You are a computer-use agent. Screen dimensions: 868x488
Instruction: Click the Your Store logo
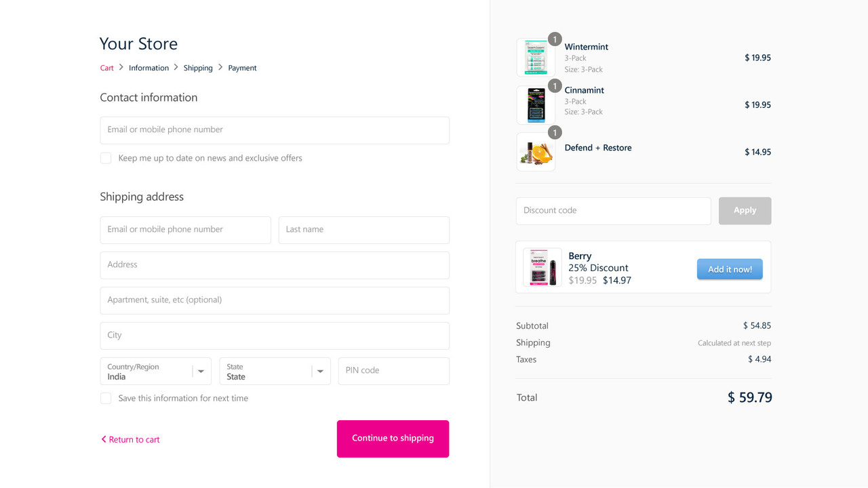tap(138, 43)
